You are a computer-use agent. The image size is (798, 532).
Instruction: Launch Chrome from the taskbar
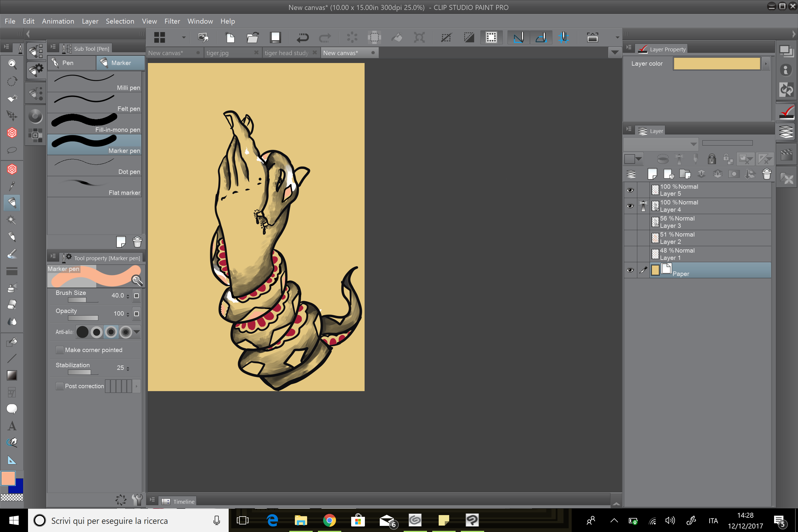[x=330, y=520]
